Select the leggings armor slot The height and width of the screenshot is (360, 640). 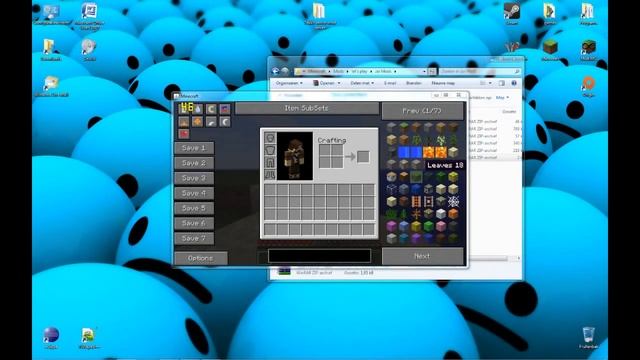click(x=270, y=162)
